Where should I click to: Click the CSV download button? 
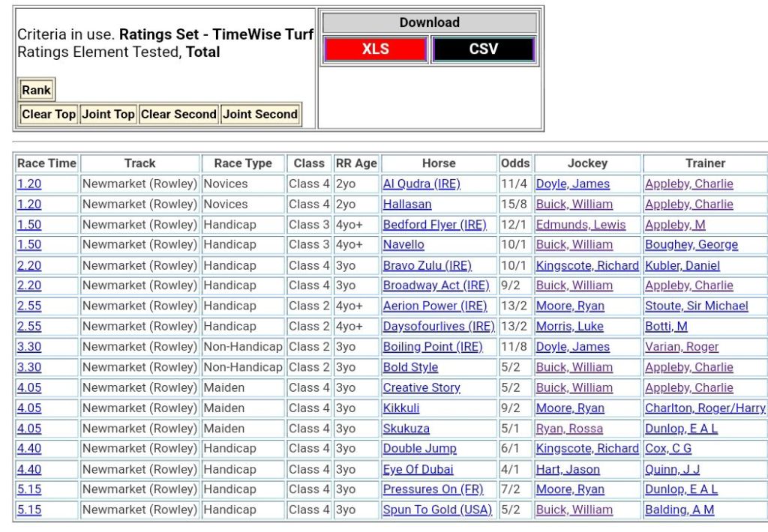point(483,49)
